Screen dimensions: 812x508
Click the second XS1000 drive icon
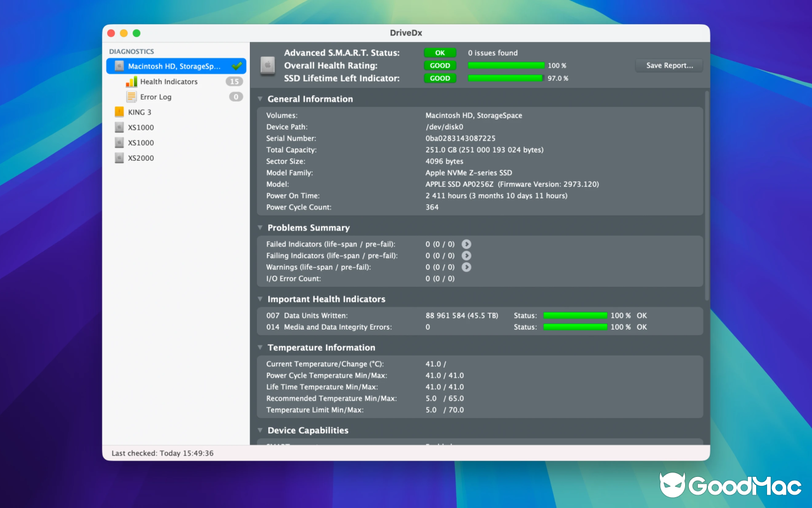click(x=119, y=143)
